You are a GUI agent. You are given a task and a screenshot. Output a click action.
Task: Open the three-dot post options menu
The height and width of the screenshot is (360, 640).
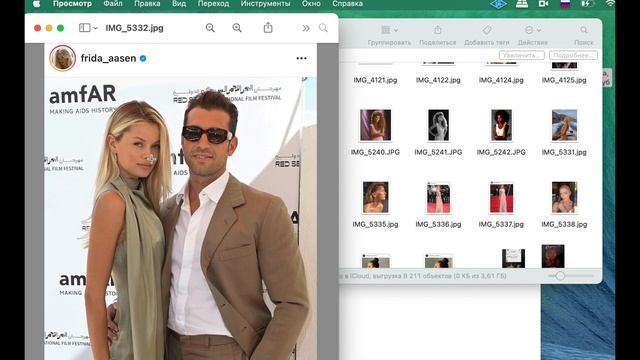coord(301,58)
